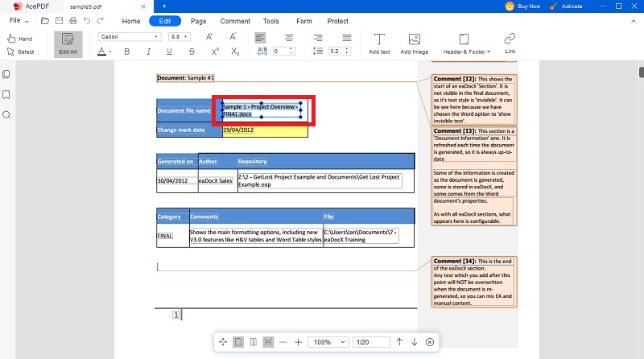Apply subscript formatting
This screenshot has height=359, width=644.
235,52
